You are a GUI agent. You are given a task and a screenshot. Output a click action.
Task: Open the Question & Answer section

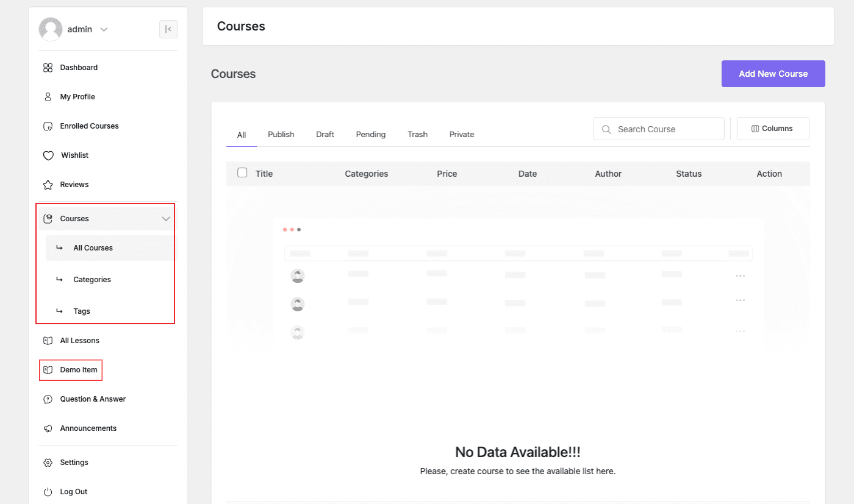(92, 399)
